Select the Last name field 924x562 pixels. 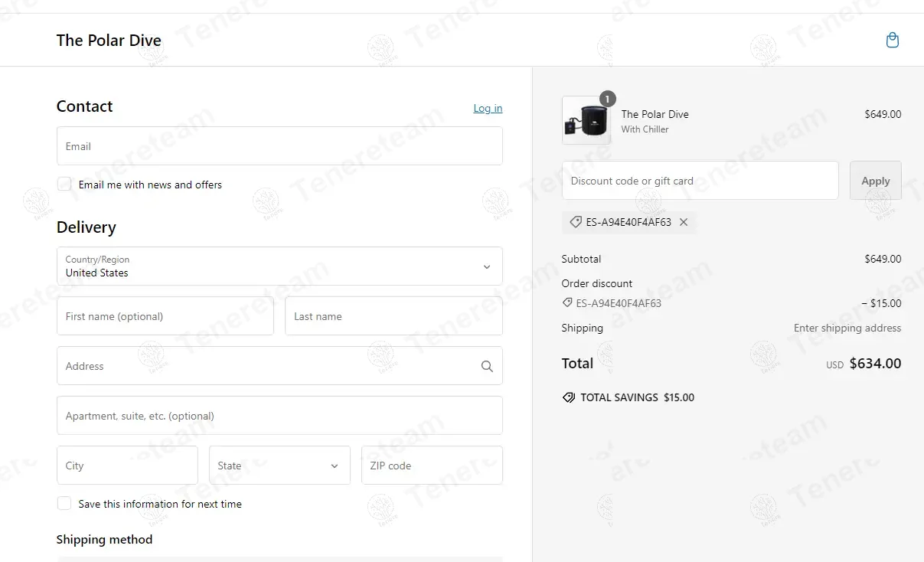click(x=393, y=316)
